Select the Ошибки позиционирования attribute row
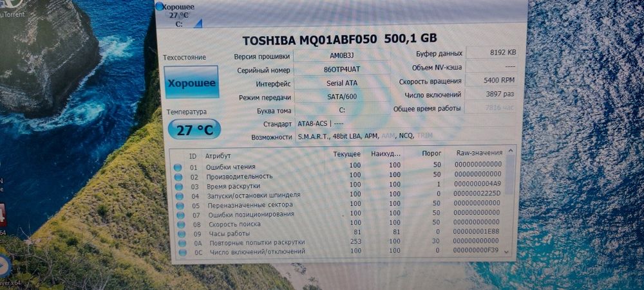Viewport: 644px width, 290px height. (x=341, y=213)
